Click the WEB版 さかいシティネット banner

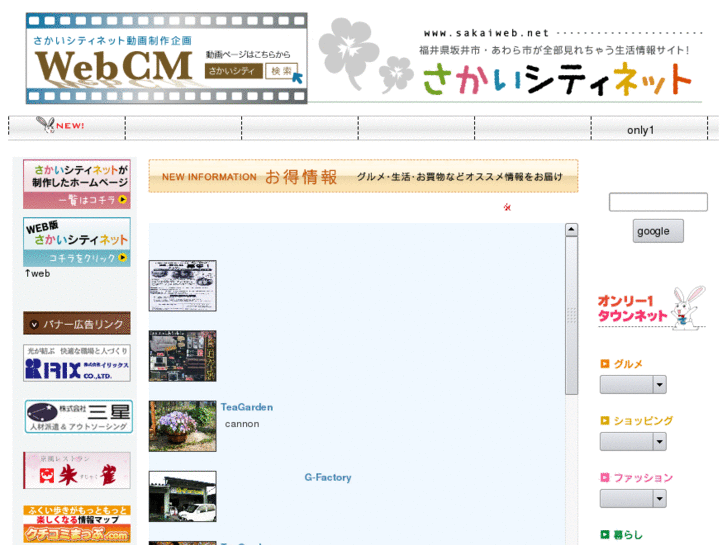(x=77, y=242)
